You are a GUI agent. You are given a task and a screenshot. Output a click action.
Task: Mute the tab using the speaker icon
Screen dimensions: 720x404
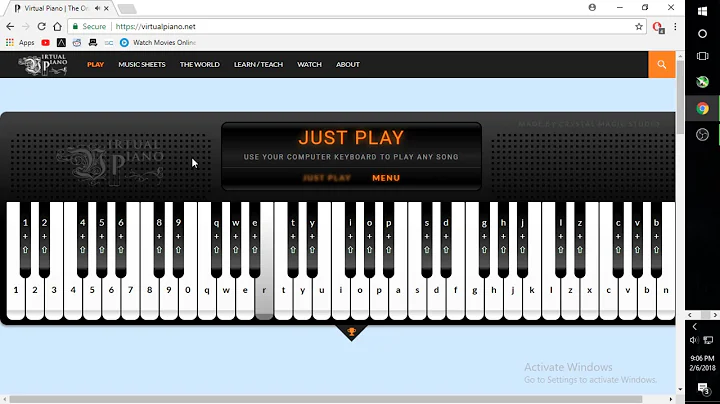[x=97, y=8]
